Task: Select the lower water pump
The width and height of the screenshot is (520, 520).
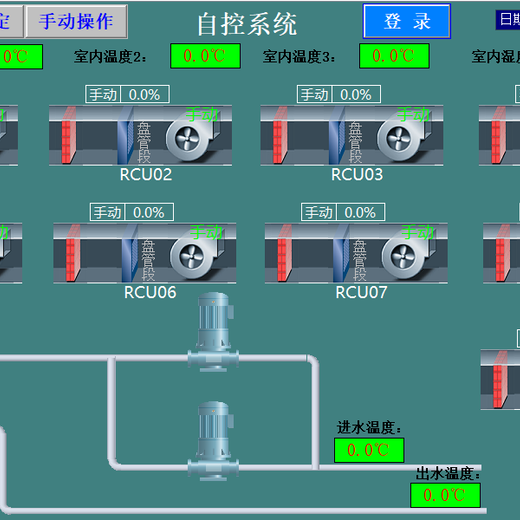Action: (213, 441)
